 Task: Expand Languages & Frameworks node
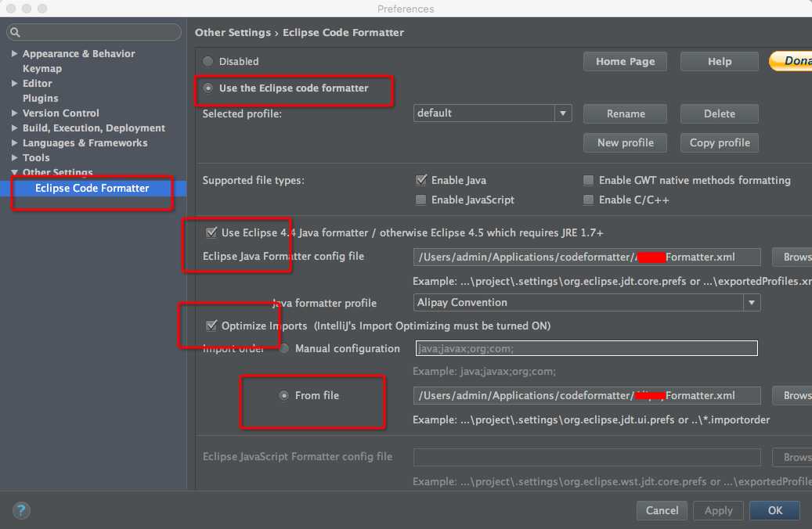tap(15, 143)
